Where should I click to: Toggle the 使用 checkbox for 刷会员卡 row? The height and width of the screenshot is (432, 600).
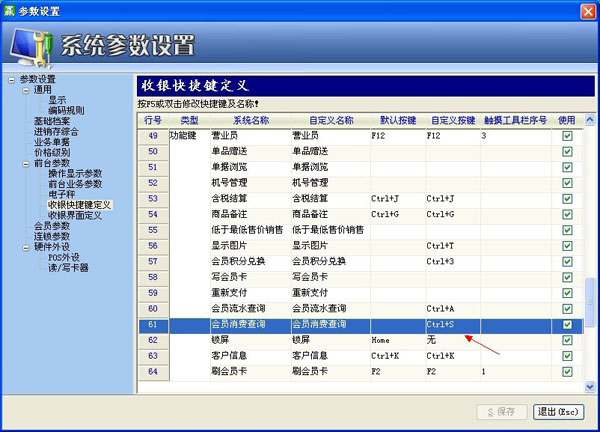pyautogui.click(x=567, y=372)
